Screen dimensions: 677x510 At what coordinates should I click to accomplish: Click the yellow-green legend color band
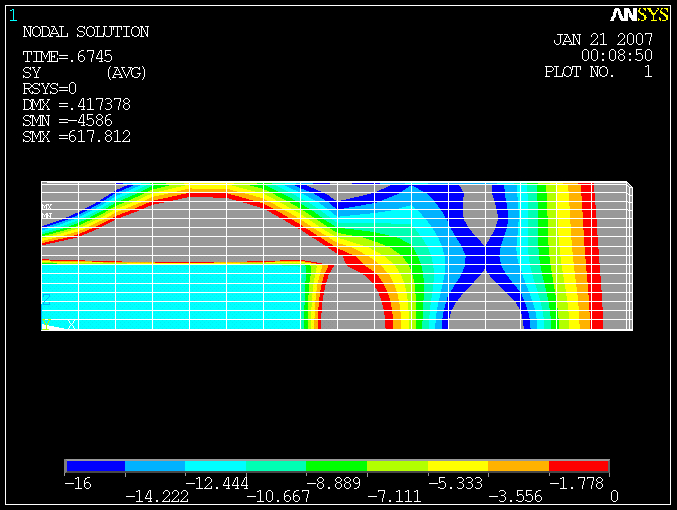(397, 466)
